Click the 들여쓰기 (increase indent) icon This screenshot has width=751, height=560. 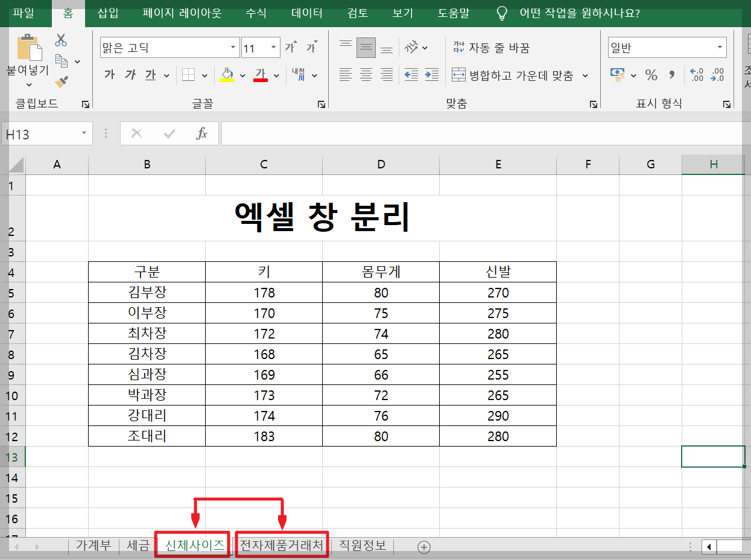(x=430, y=74)
